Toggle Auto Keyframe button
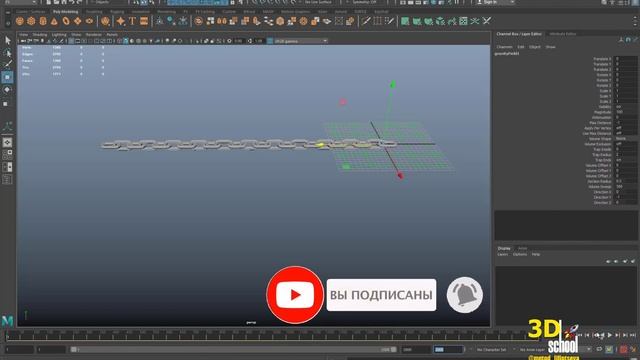The height and width of the screenshot is (360, 640). click(x=624, y=349)
